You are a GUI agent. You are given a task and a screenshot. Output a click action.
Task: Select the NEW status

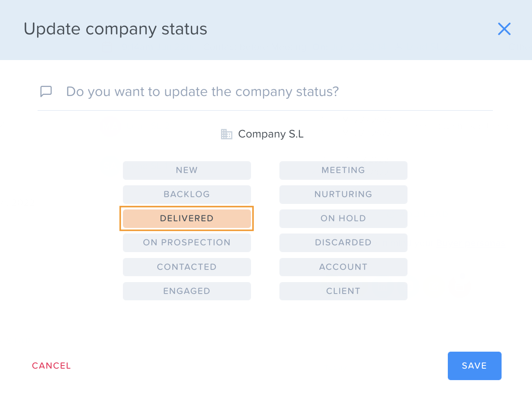[x=187, y=170]
